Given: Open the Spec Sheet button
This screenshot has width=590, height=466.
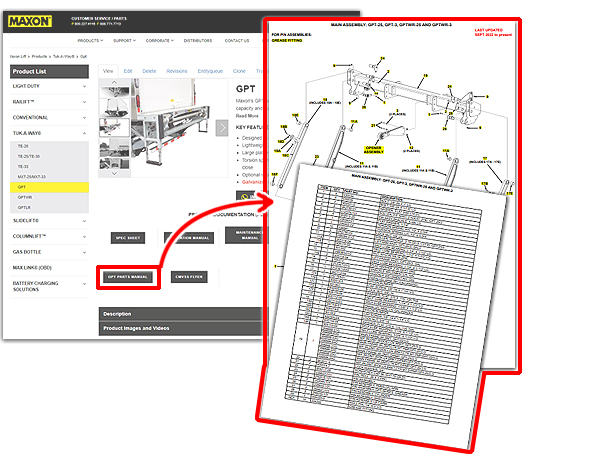Looking at the screenshot, I should 128,238.
